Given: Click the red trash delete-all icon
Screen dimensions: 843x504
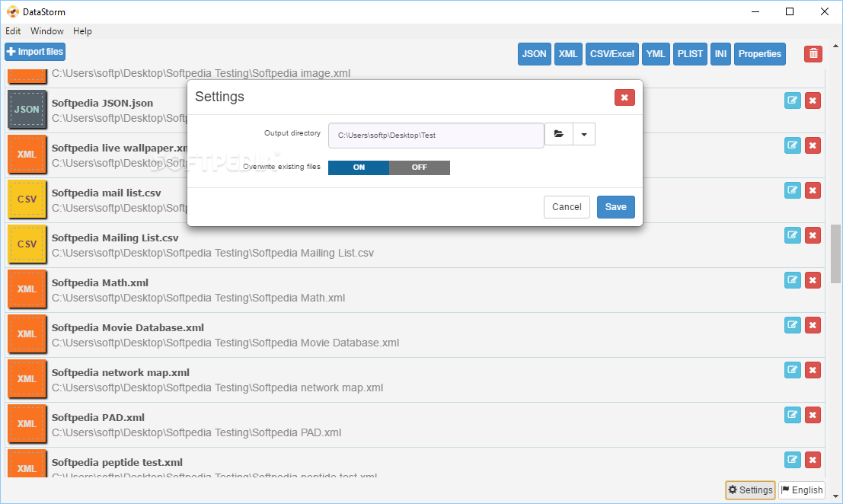Looking at the screenshot, I should tap(813, 53).
